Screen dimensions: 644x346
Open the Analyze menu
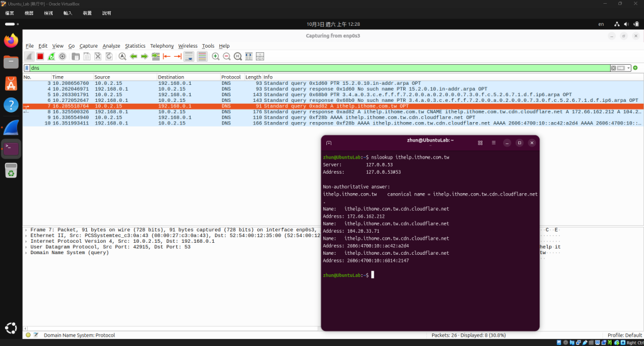[x=111, y=46]
